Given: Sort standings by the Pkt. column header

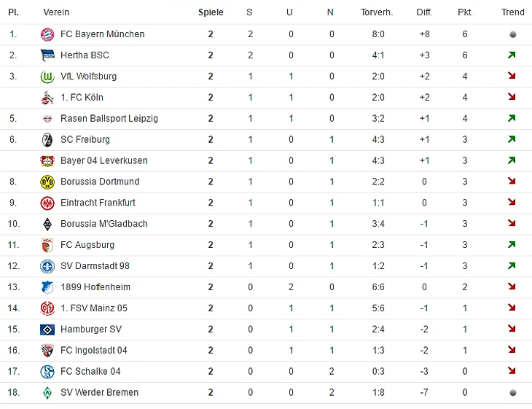Looking at the screenshot, I should [465, 12].
